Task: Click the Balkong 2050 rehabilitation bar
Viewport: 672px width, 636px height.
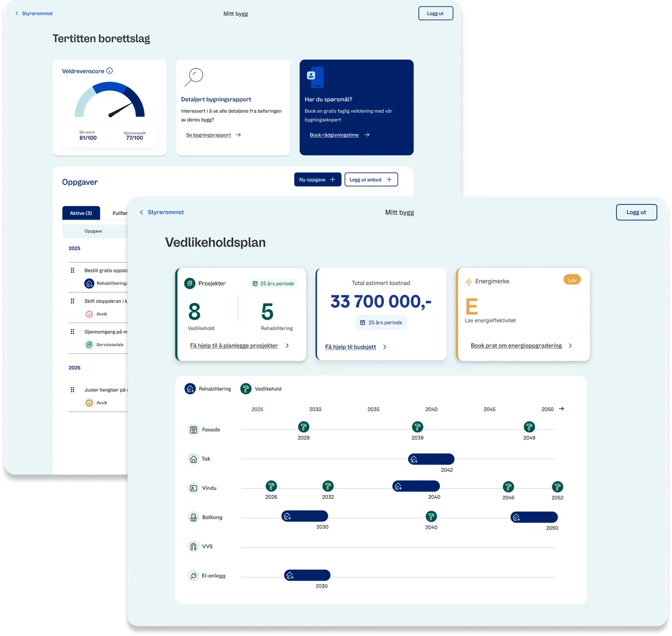Action: click(534, 517)
